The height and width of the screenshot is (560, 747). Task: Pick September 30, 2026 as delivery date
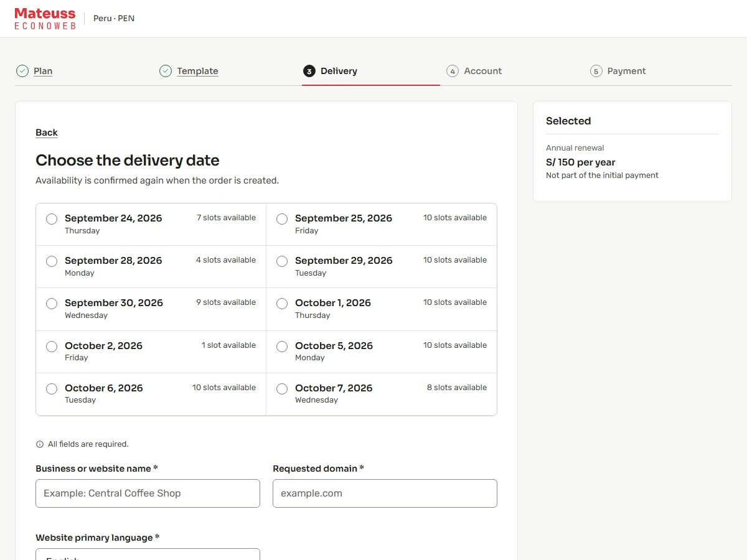151,309
